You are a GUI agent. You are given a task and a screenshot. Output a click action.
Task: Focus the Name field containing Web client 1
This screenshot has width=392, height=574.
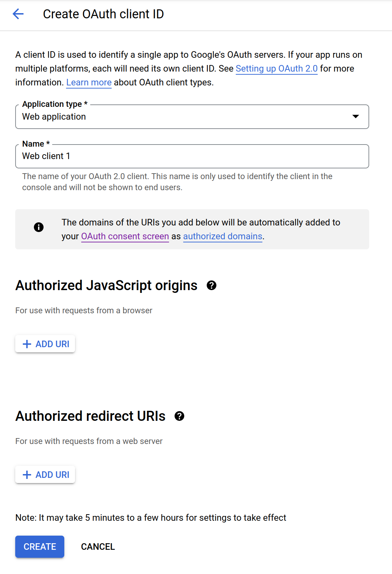(192, 156)
